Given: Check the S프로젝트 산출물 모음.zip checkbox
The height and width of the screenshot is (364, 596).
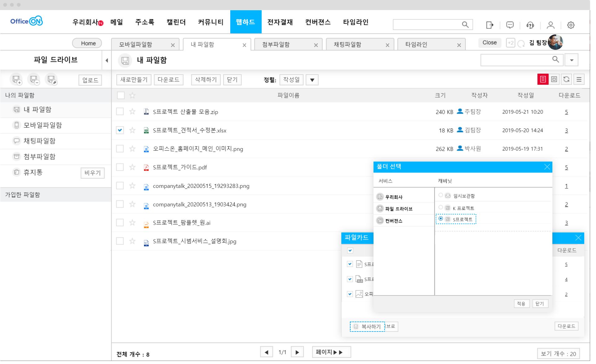Looking at the screenshot, I should 120,111.
